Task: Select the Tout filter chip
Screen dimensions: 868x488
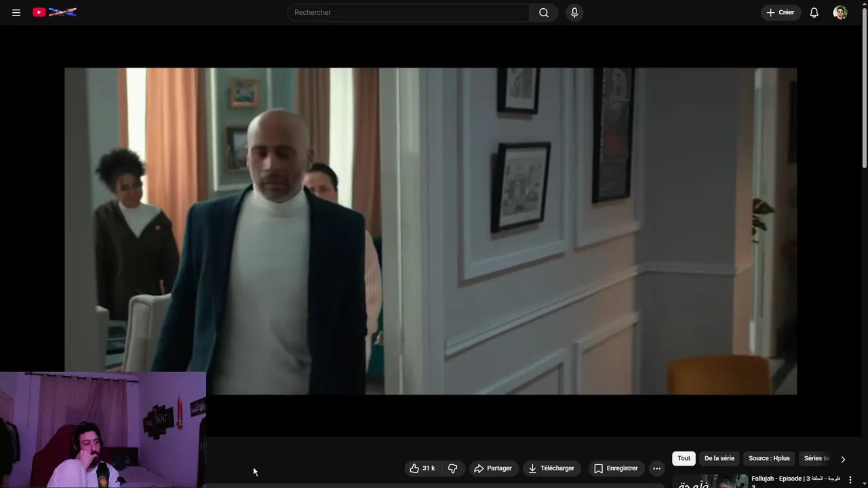Action: coord(684,458)
